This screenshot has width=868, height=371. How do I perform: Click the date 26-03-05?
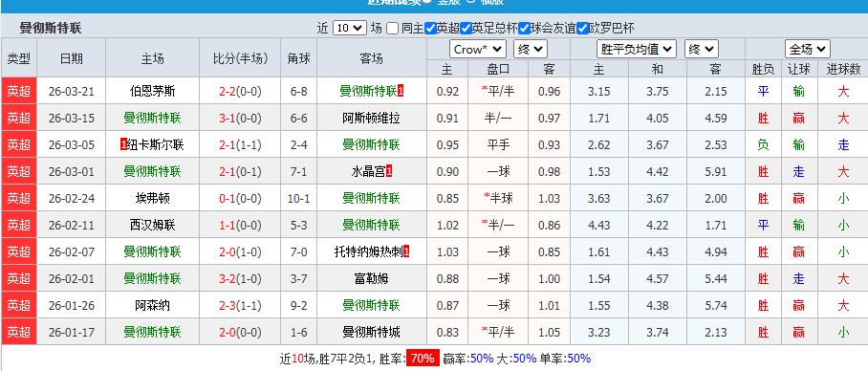[71, 145]
